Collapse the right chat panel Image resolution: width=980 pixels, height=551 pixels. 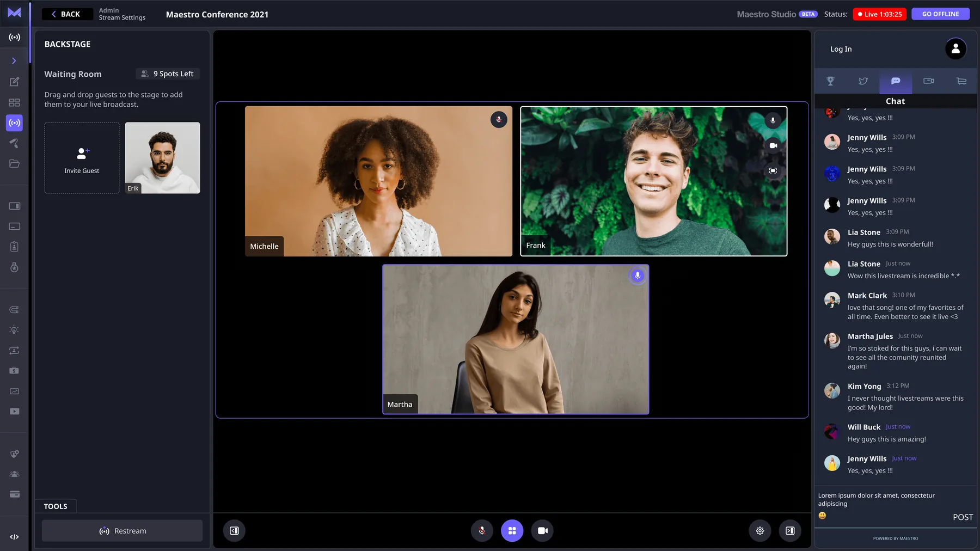(790, 531)
